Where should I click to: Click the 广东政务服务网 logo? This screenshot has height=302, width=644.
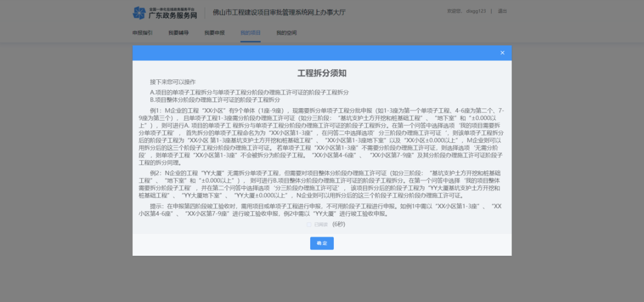pos(165,13)
